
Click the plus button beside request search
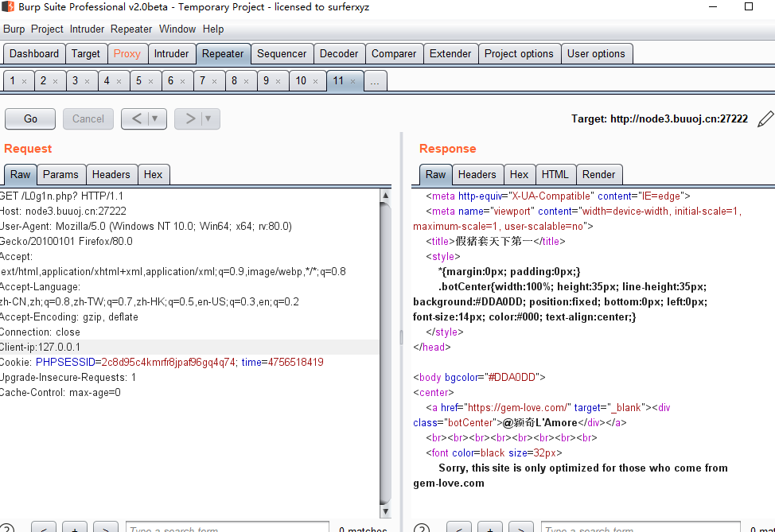pyautogui.click(x=75, y=529)
